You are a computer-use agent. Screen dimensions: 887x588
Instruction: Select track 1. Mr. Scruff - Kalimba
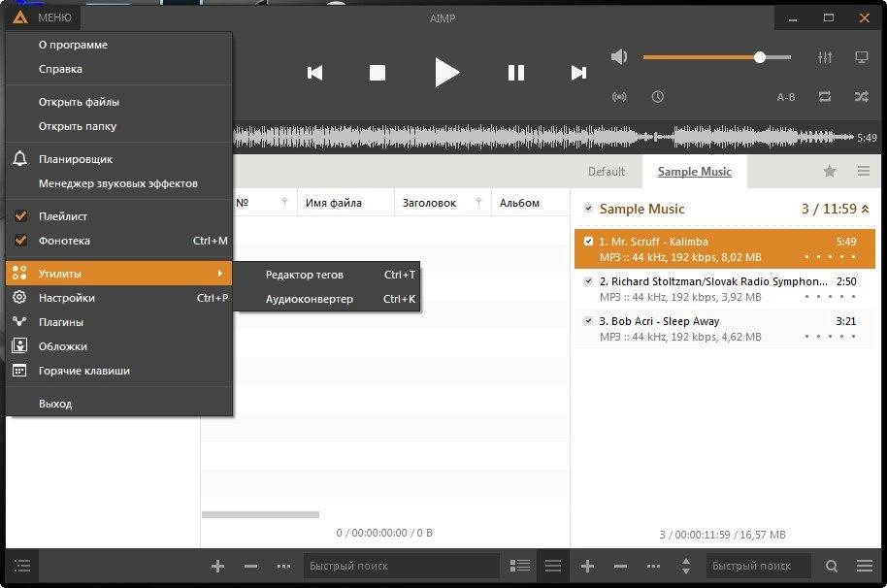tap(725, 248)
